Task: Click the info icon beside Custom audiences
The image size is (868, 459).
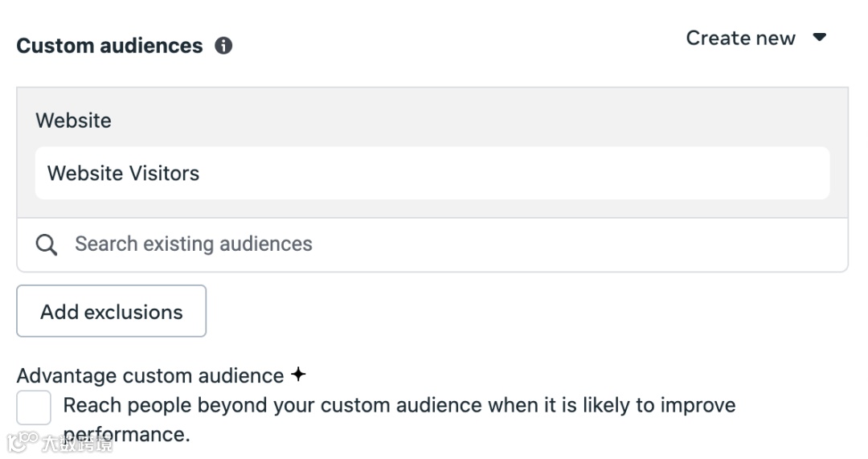Action: point(223,46)
